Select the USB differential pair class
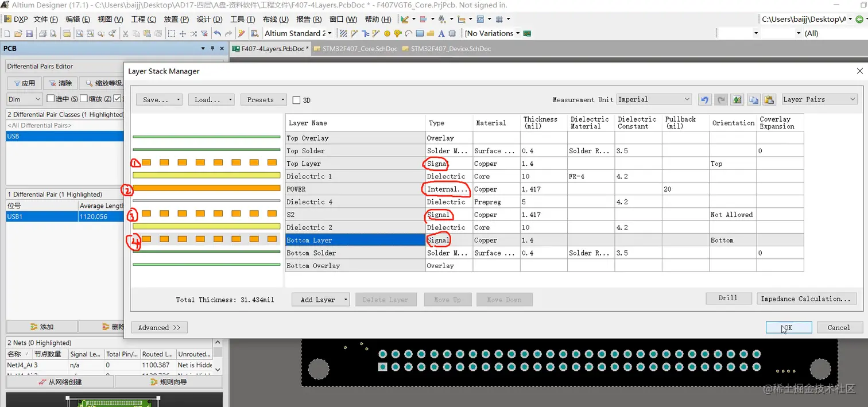This screenshot has height=407, width=868. pos(65,136)
